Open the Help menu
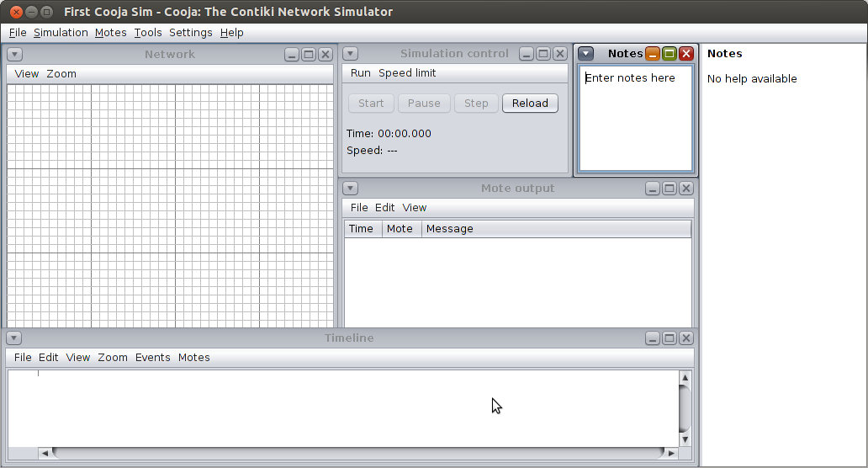Viewport: 868px width, 468px height. [231, 33]
